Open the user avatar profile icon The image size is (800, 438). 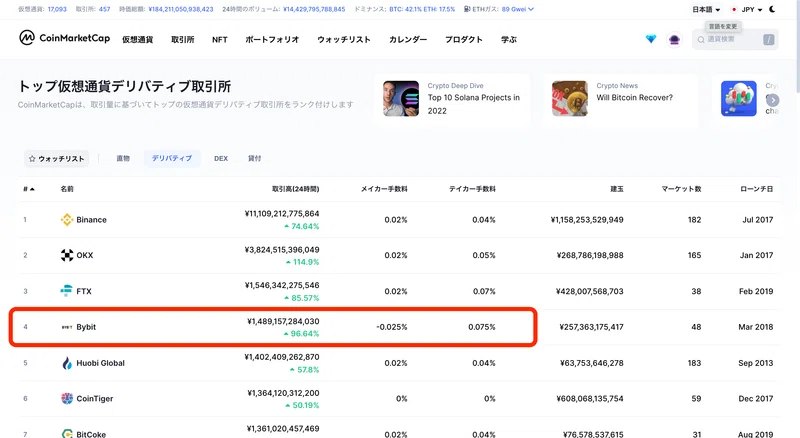click(x=674, y=39)
